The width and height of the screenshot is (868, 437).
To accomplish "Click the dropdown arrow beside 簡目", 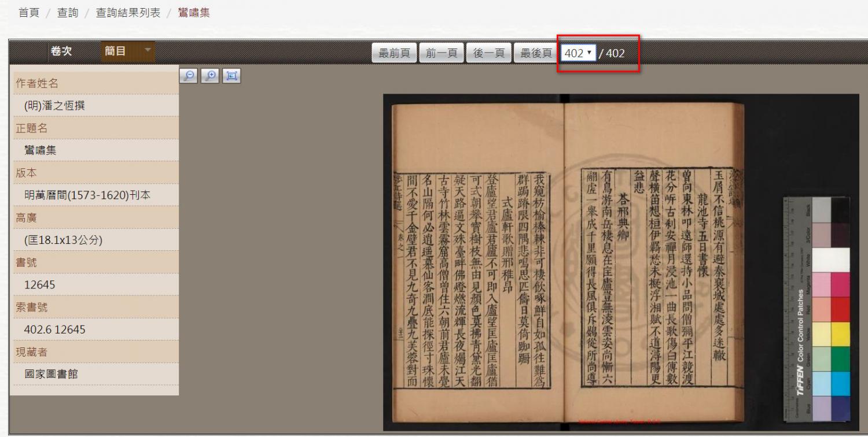I will pos(147,51).
